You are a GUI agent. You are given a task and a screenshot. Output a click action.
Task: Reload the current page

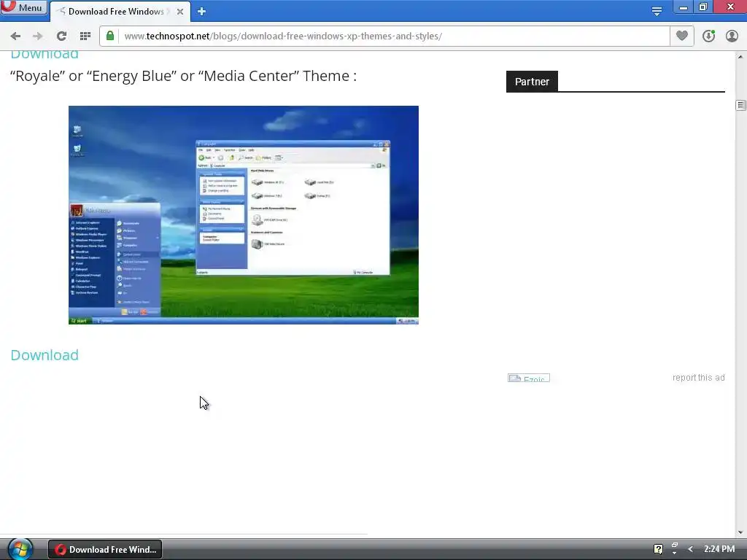(x=61, y=36)
